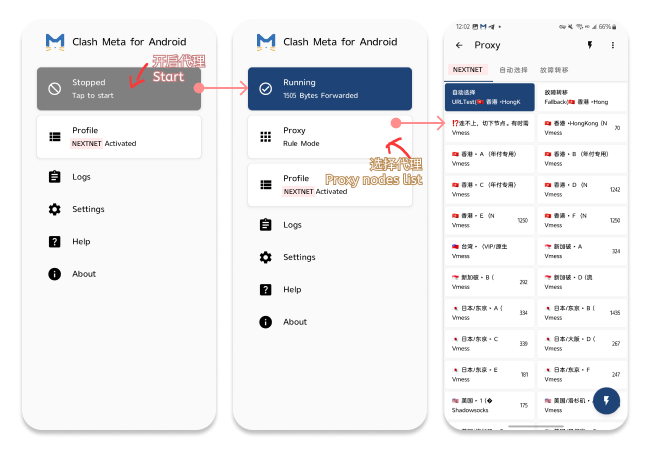Open Logs in the Stopped screen
650x450 pixels.
(x=82, y=177)
